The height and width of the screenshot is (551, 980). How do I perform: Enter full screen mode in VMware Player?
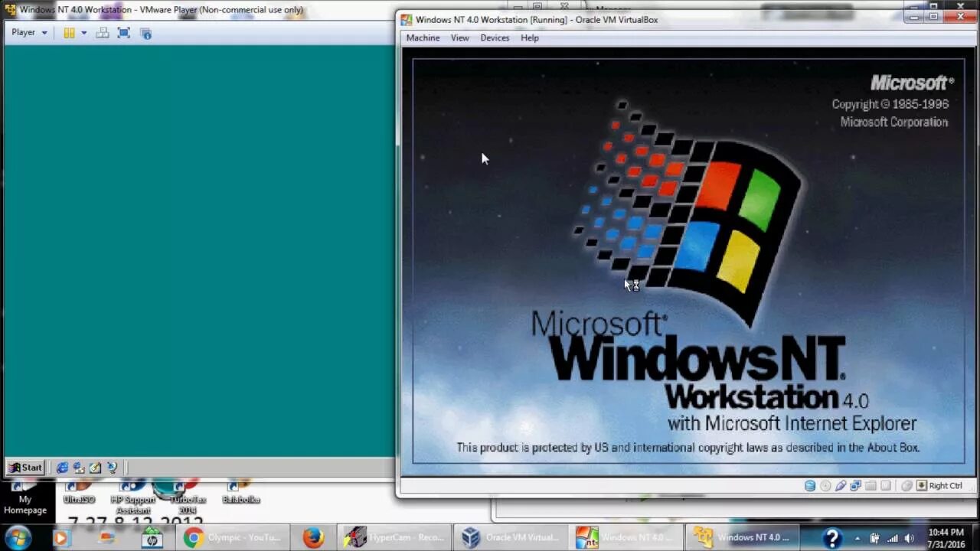(123, 33)
